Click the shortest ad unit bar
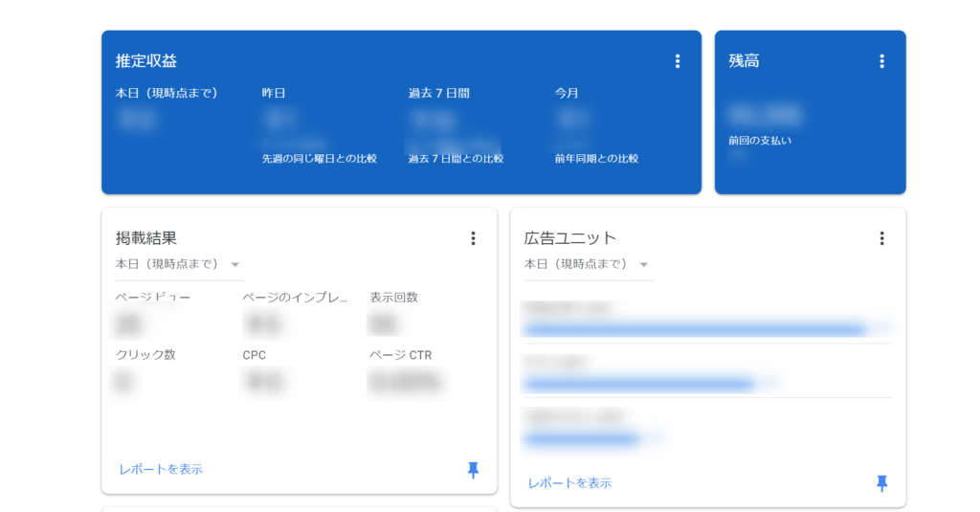Viewport: 980px width, 512px height. tap(581, 439)
